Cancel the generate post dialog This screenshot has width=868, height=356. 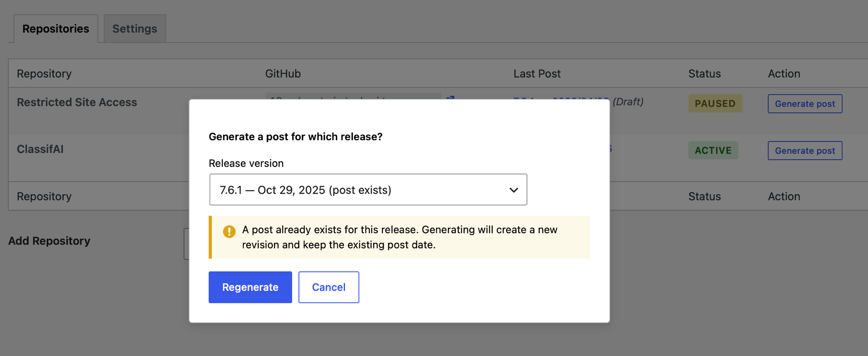(x=329, y=287)
